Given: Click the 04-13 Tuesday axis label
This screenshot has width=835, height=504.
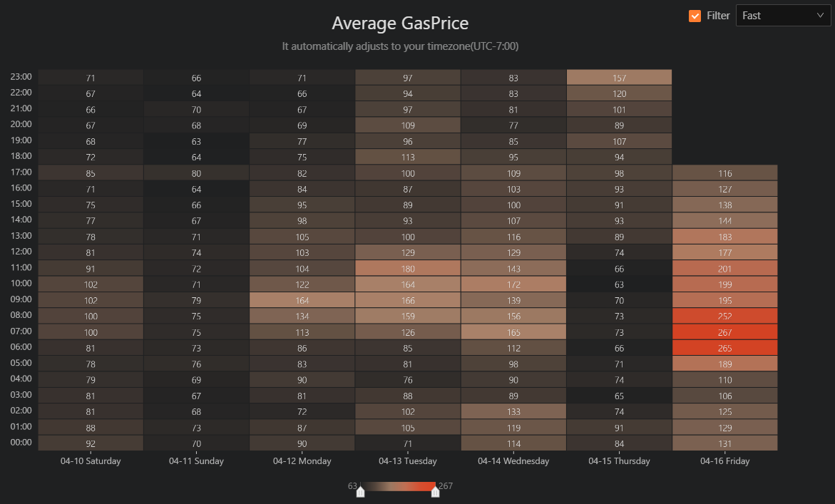Looking at the screenshot, I should (408, 461).
